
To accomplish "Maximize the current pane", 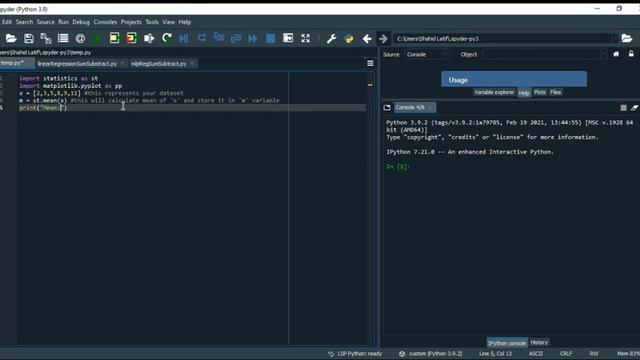I will (x=288, y=38).
